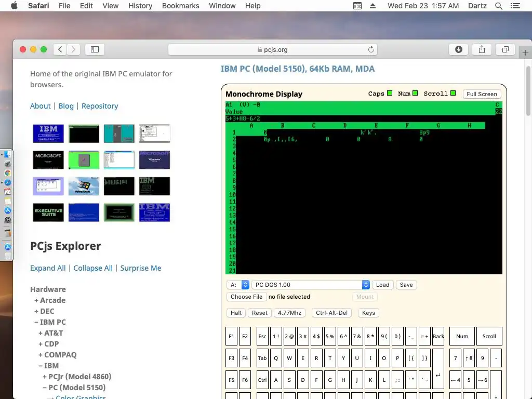The image size is (532, 399).
Task: Show the tab overview in Safari
Action: pyautogui.click(x=505, y=49)
